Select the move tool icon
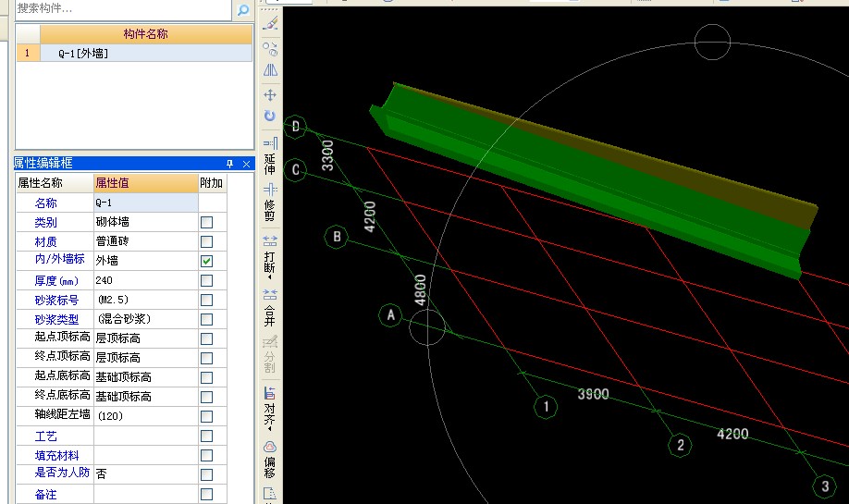This screenshot has height=504, width=849. click(x=270, y=95)
